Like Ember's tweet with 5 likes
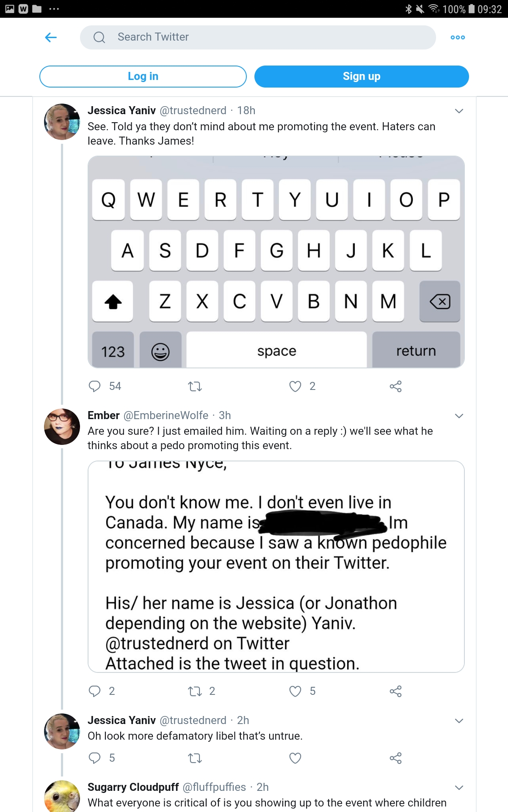This screenshot has width=508, height=812. click(295, 691)
